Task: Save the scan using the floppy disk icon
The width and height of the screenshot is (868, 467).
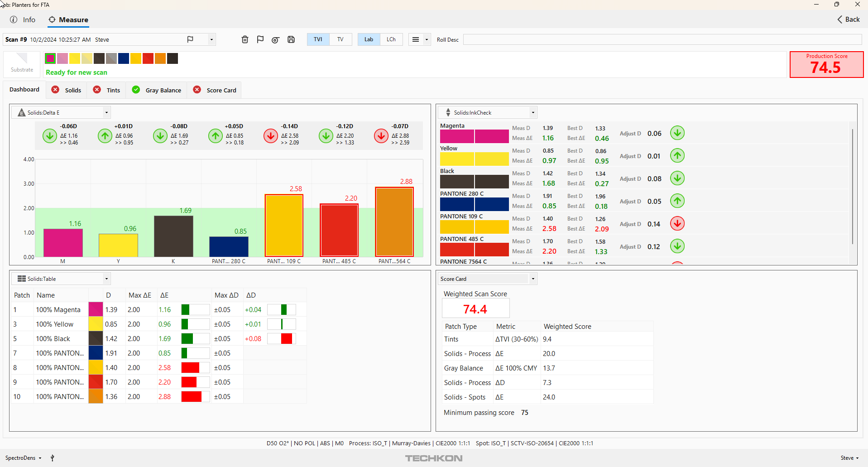Action: [291, 39]
